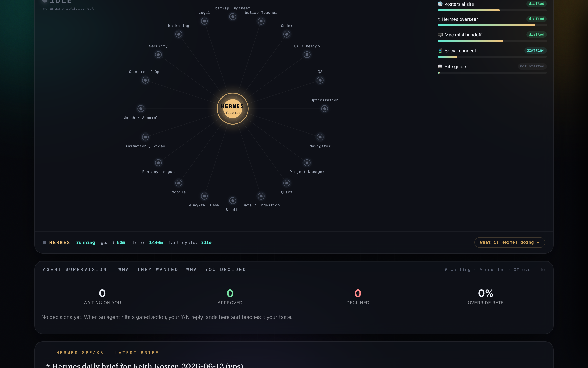
Task: Select the bstrap Engineer agent node
Action: click(x=233, y=17)
